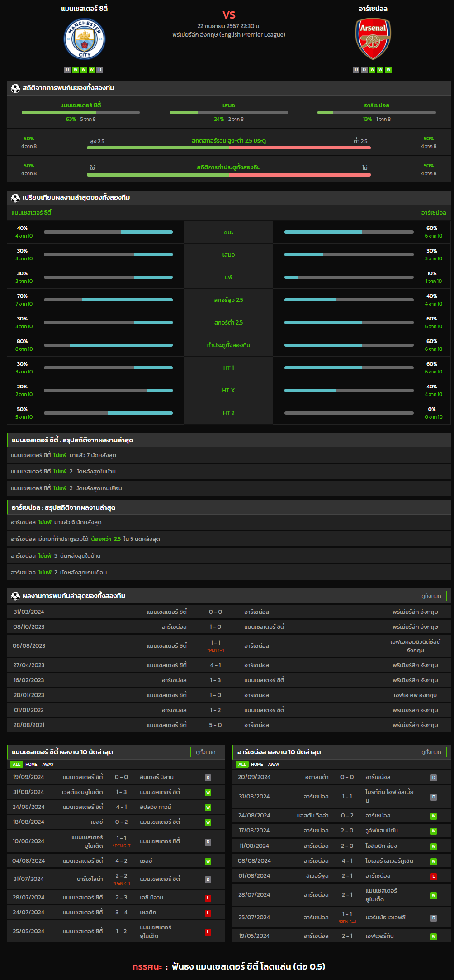Click the HT 2 label in the comparison table
The width and height of the screenshot is (454, 980).
[x=228, y=413]
